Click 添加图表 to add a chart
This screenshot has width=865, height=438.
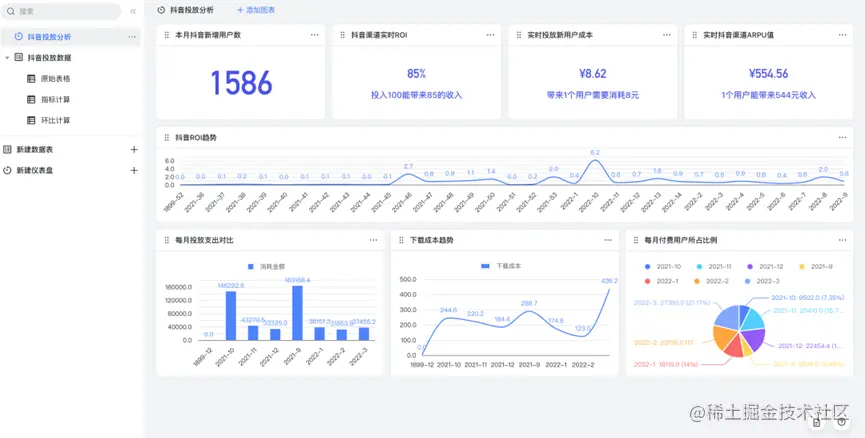255,10
